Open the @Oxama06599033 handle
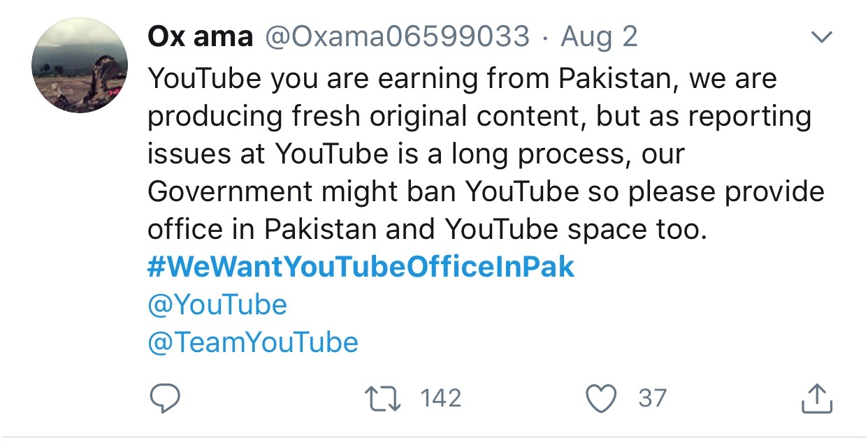 pyautogui.click(x=396, y=36)
